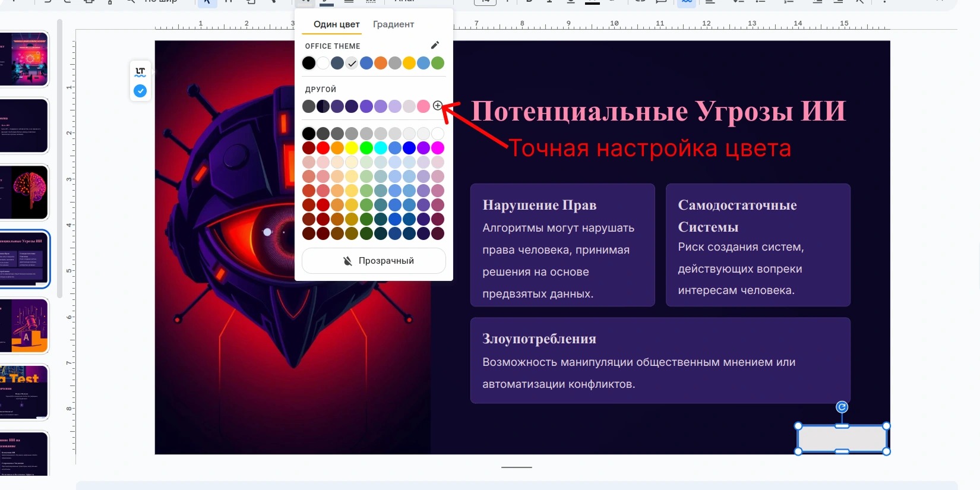
Task: Open the gavel image slide thumbnail
Action: pos(24,325)
